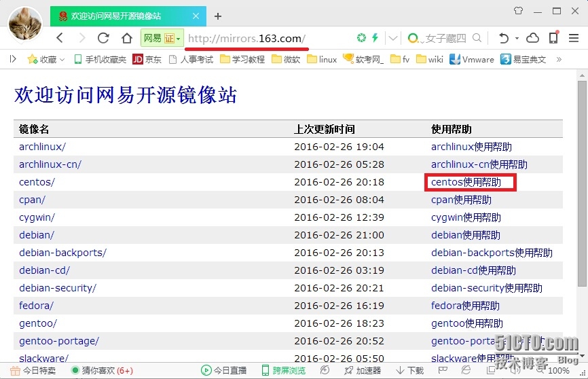The image size is (588, 379).
Task: Click the lightning speed mode icon
Action: 375,37
